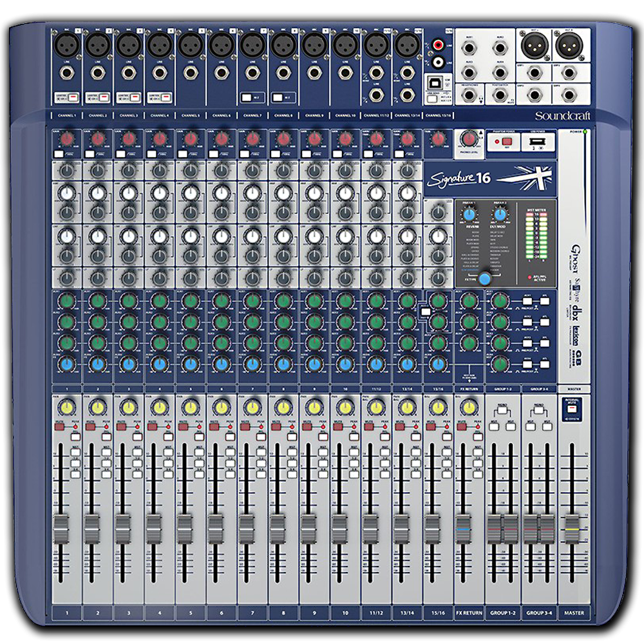Screen dimensions: 644x644
Task: Click the Footswitch jack
Action: [500, 95]
